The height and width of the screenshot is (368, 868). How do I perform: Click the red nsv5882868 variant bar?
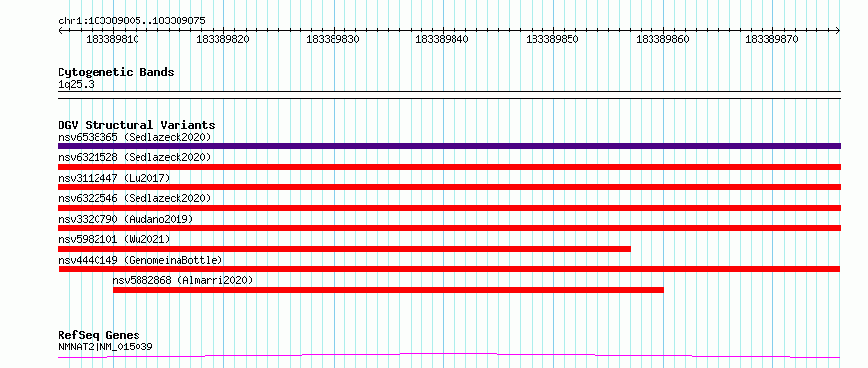click(x=388, y=290)
